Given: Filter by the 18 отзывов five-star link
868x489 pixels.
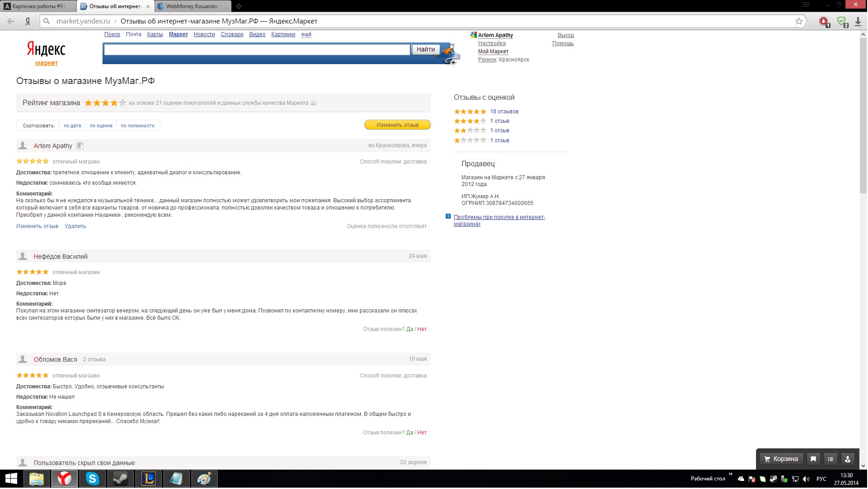Looking at the screenshot, I should pyautogui.click(x=504, y=112).
